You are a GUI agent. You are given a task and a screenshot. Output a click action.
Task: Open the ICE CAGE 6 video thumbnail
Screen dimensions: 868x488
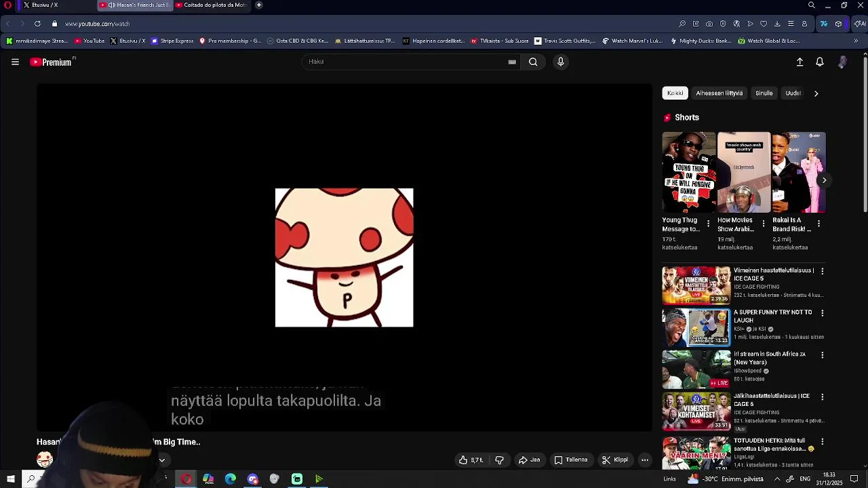tap(696, 411)
